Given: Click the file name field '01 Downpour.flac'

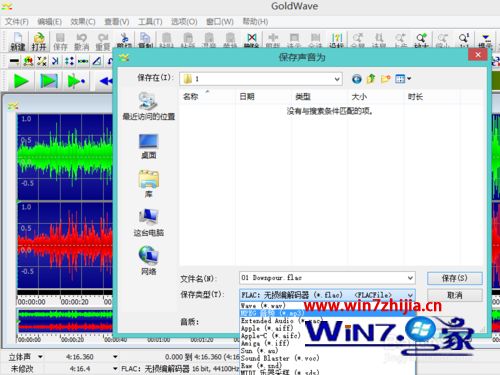Looking at the screenshot, I should coord(323,278).
